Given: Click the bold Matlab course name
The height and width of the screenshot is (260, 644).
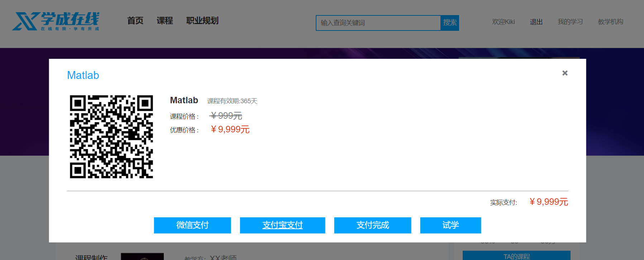Looking at the screenshot, I should point(184,100).
